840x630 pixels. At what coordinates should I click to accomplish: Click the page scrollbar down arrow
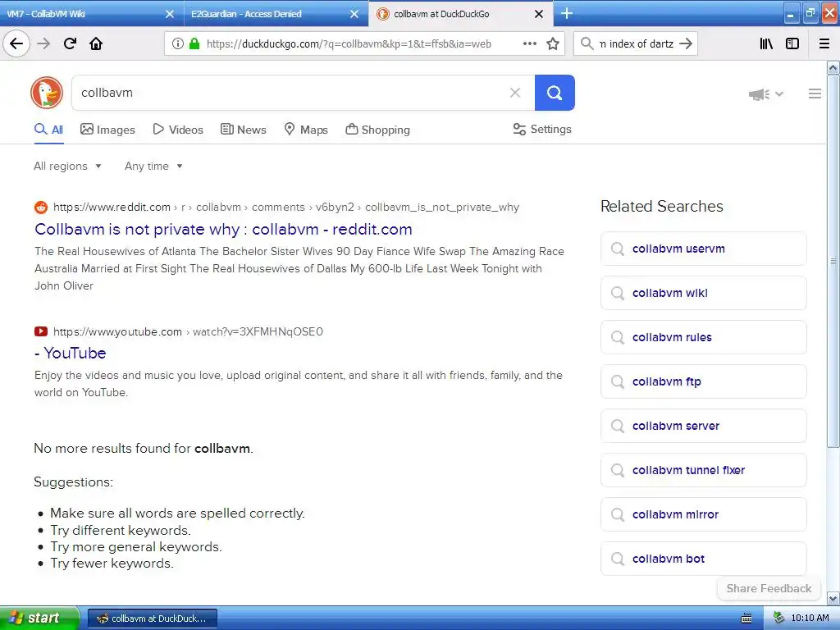coord(833,598)
